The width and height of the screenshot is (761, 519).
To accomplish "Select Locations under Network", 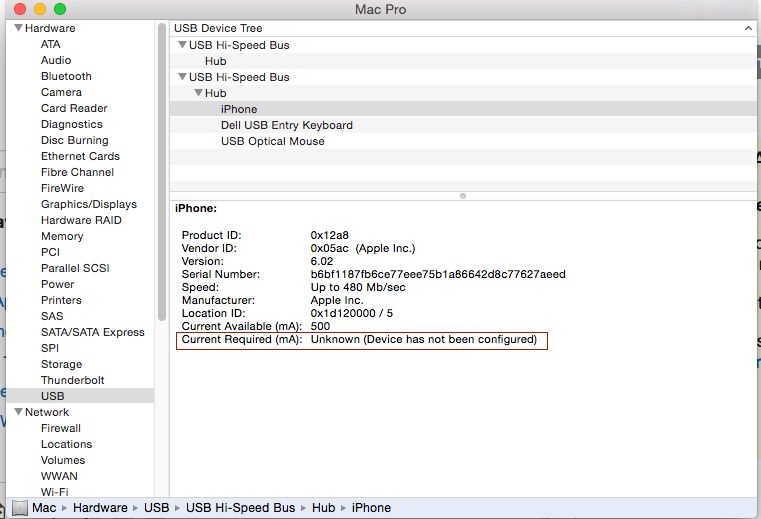I will [66, 445].
